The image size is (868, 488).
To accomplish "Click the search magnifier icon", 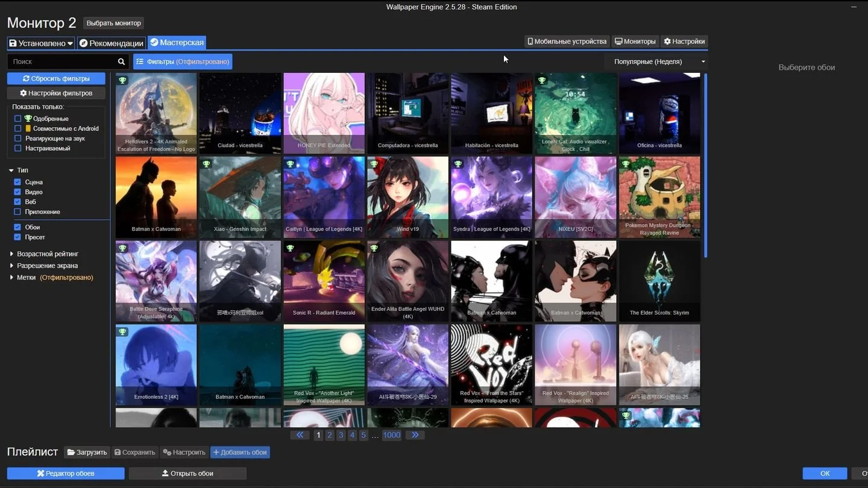I will pyautogui.click(x=121, y=61).
